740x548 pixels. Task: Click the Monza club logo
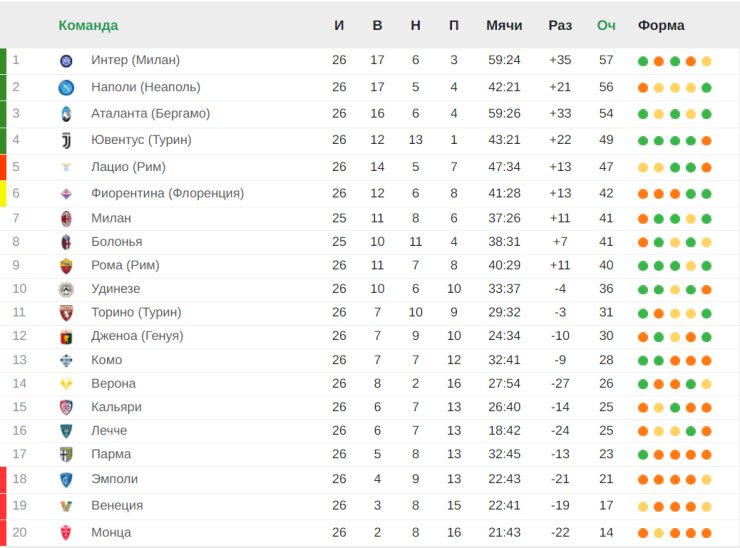(66, 533)
